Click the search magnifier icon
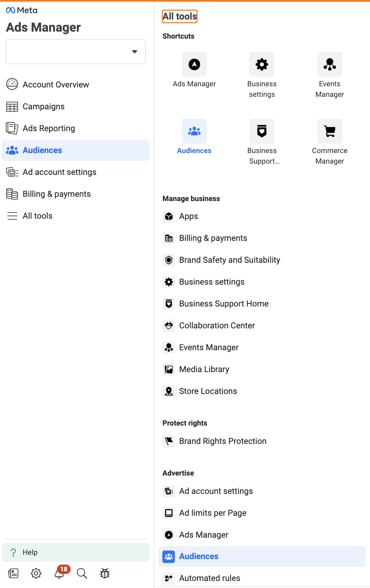Screen dimensions: 370x588 (x=82, y=573)
